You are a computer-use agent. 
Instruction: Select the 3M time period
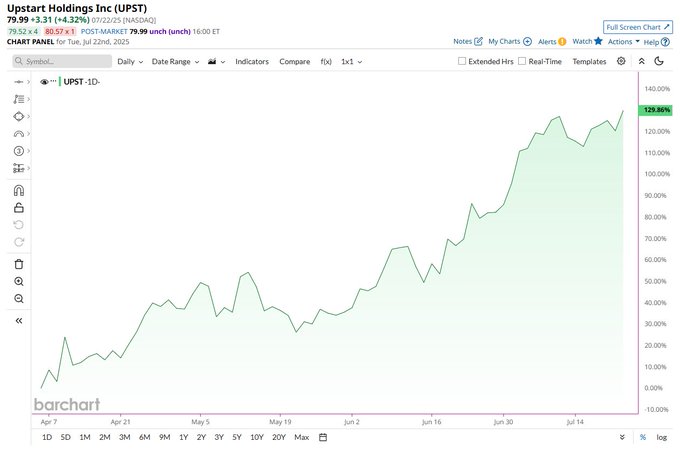(124, 437)
